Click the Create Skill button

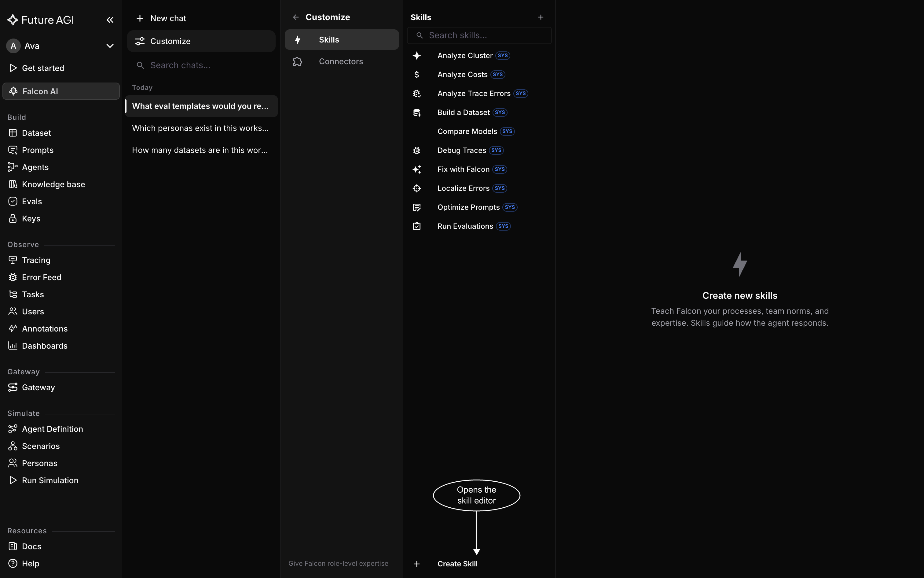[479, 564]
